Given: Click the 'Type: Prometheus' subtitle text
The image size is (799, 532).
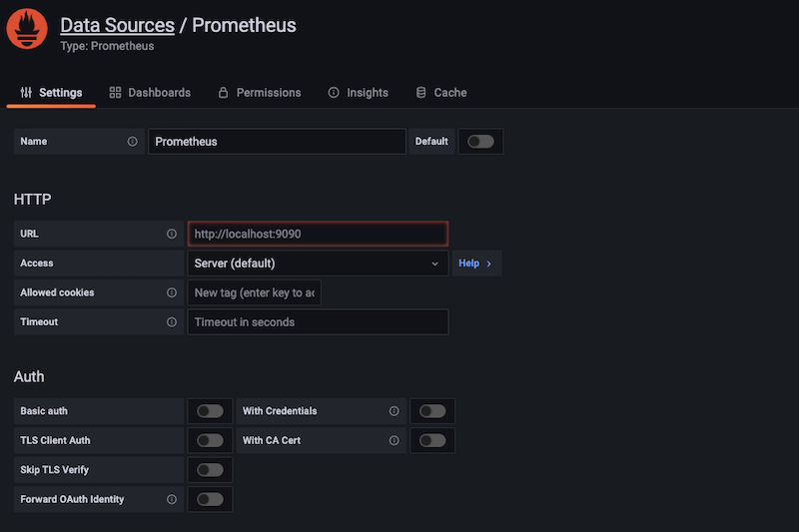Looking at the screenshot, I should 107,46.
